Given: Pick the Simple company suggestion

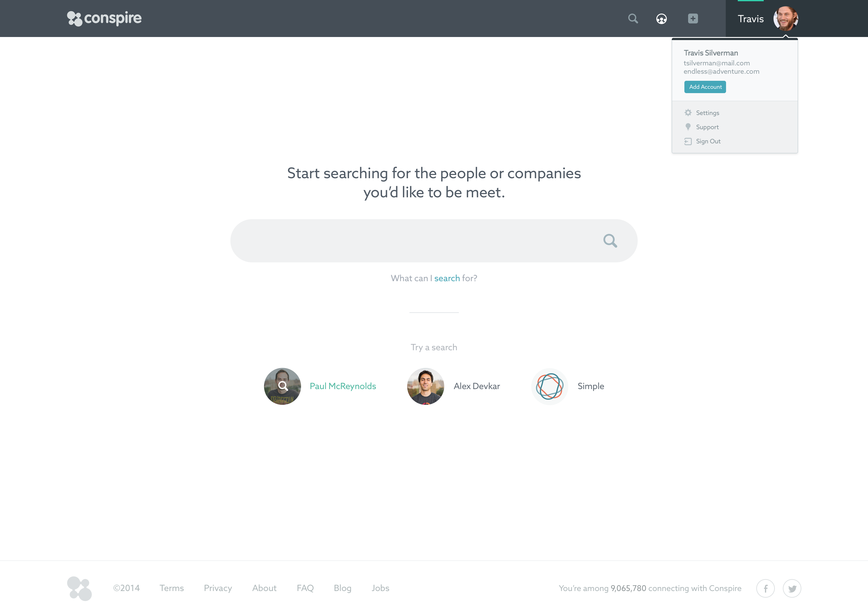Looking at the screenshot, I should point(590,386).
